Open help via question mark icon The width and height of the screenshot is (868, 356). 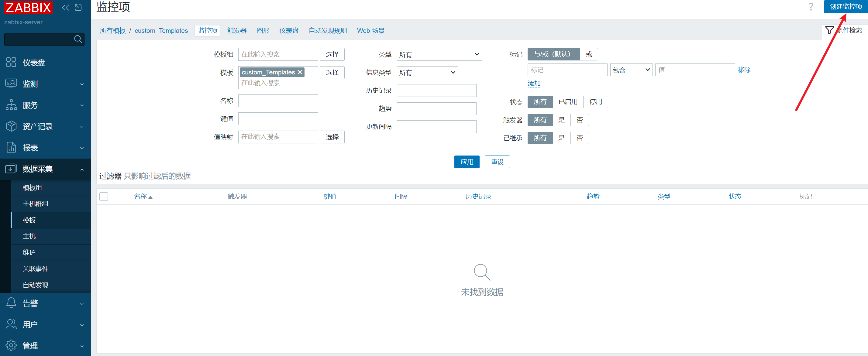[811, 7]
